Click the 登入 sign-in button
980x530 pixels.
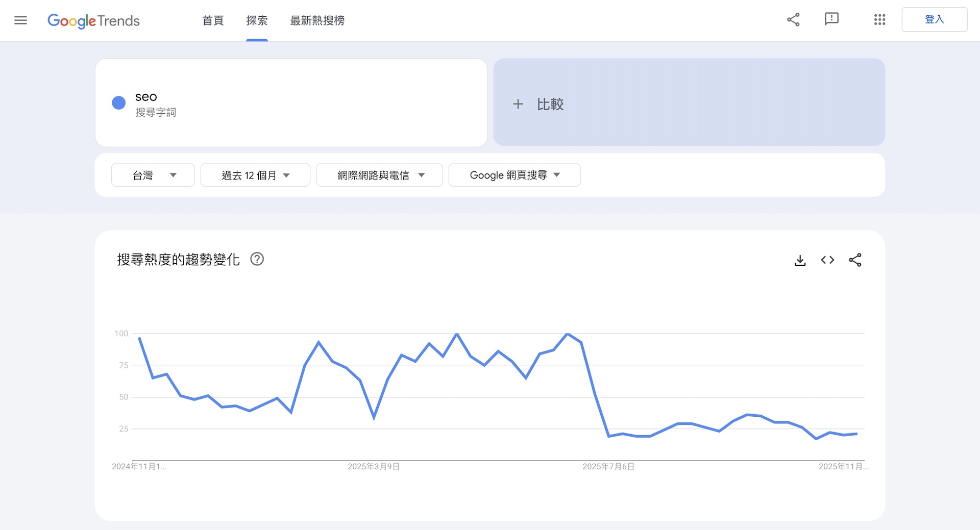(x=934, y=20)
